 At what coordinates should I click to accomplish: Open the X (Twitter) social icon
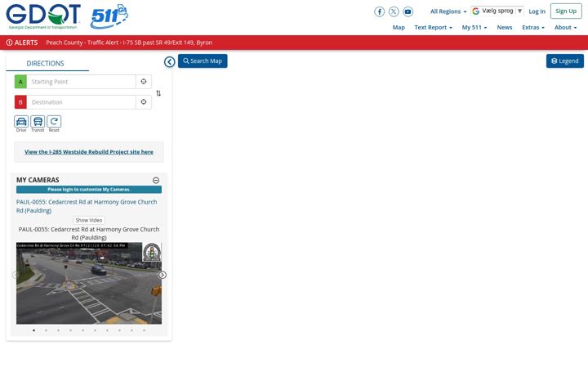[394, 11]
